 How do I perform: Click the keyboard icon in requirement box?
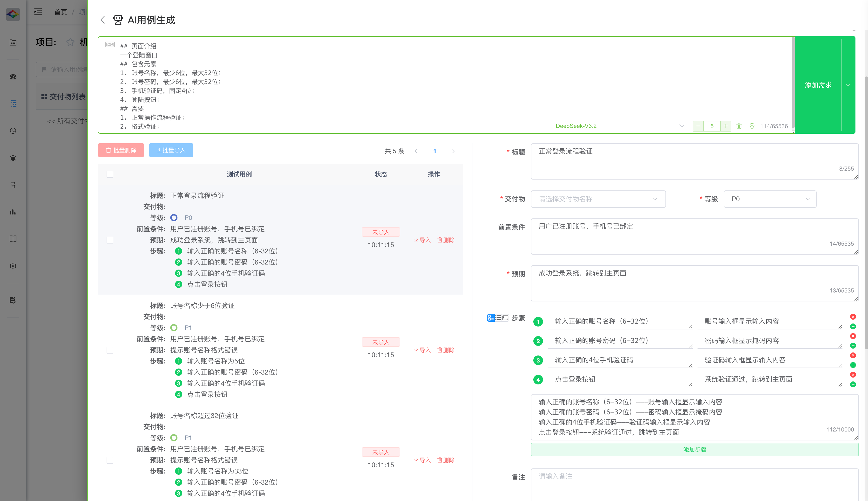click(110, 44)
